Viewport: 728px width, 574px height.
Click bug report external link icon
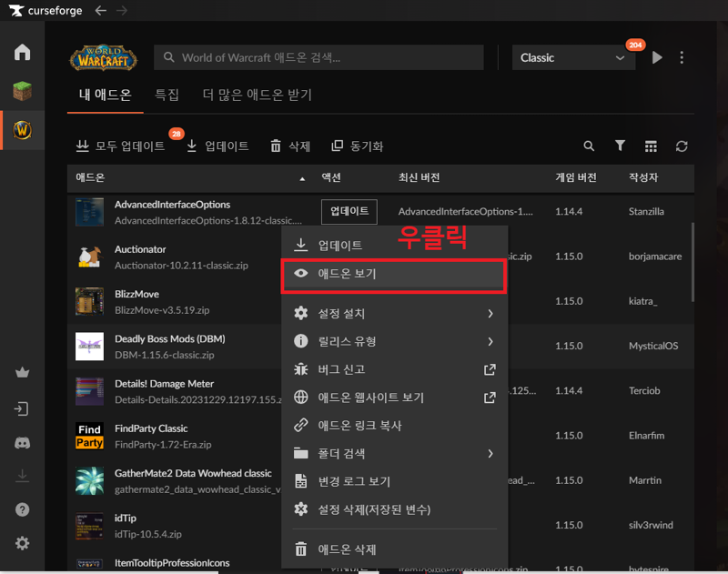tap(490, 369)
